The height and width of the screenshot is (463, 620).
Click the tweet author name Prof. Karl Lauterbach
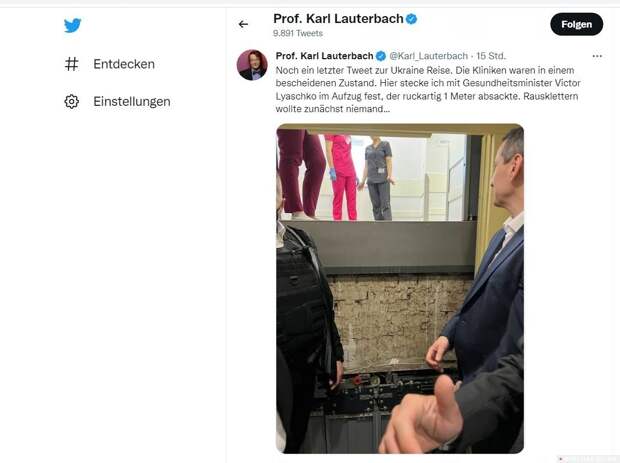[324, 56]
